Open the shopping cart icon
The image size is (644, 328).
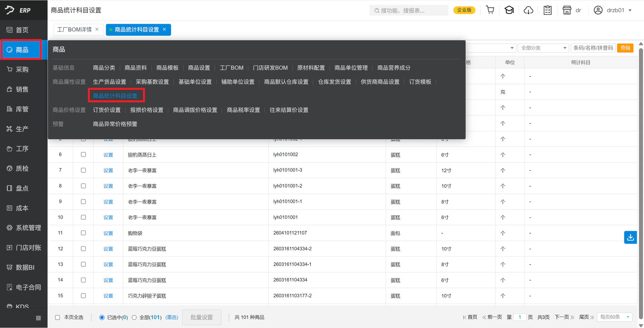(x=490, y=10)
